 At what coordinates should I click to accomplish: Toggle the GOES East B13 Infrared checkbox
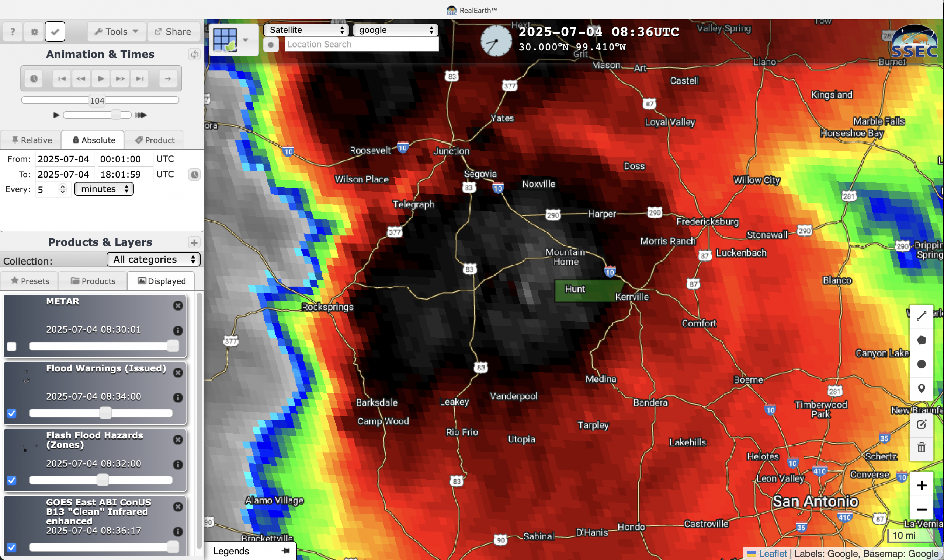click(12, 547)
